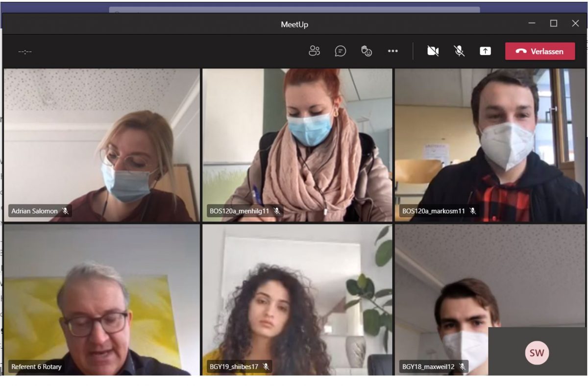The width and height of the screenshot is (588, 386).
Task: Maximize the MeetUp window
Action: click(x=554, y=24)
